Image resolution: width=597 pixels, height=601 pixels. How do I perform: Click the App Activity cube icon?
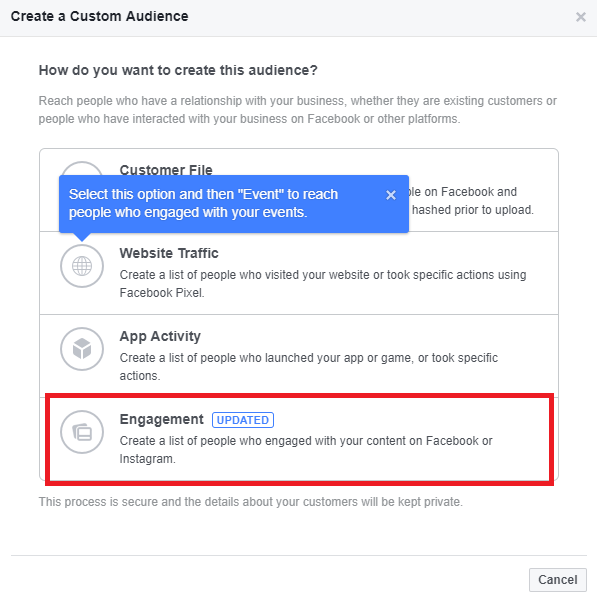pos(82,349)
